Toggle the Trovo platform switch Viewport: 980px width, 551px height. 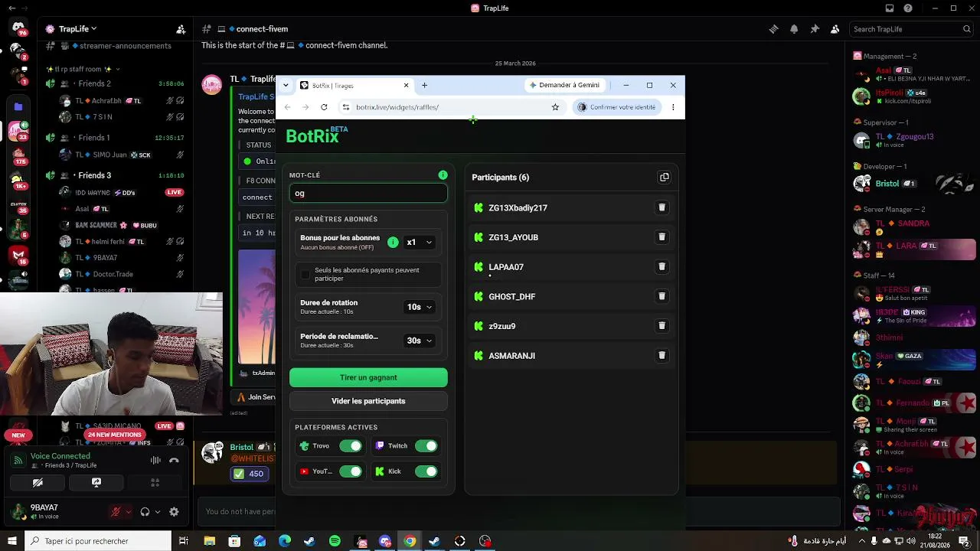[x=351, y=446]
